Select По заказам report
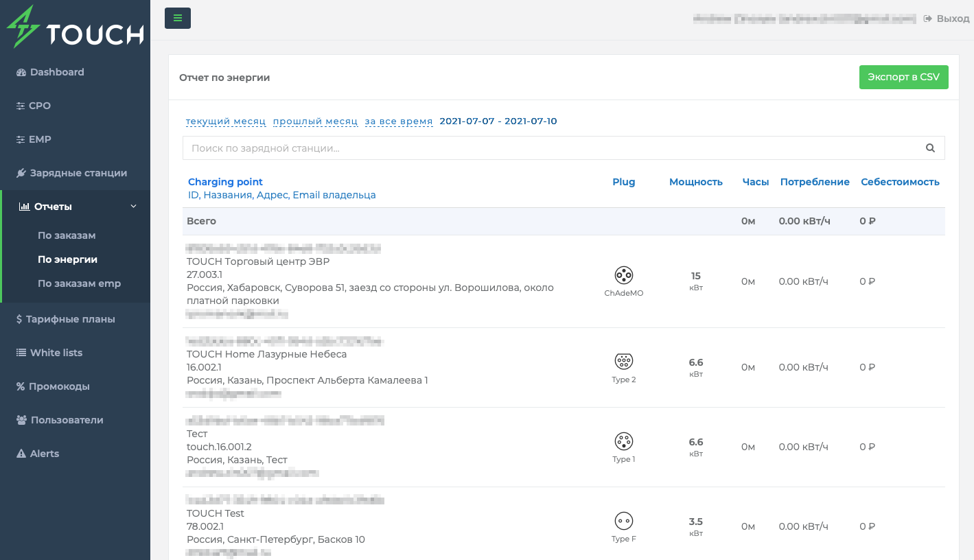 coord(67,235)
